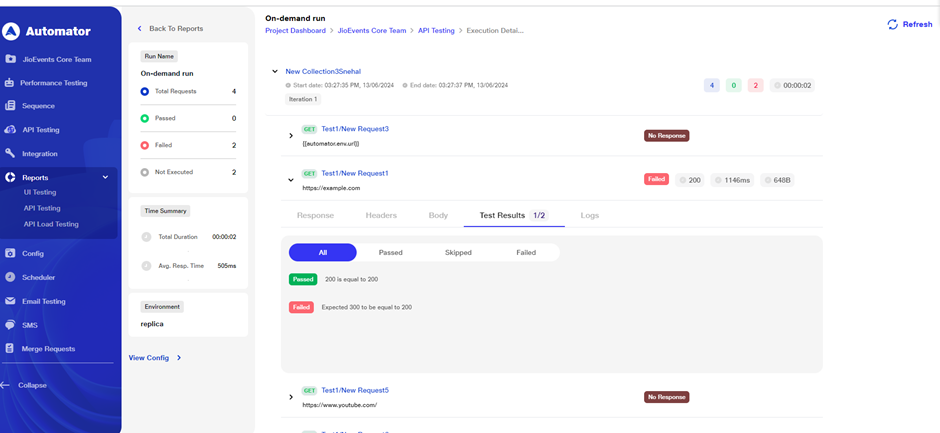Screen dimensions: 940x433
Task: Click the Merge Requests icon
Action: tap(10, 348)
